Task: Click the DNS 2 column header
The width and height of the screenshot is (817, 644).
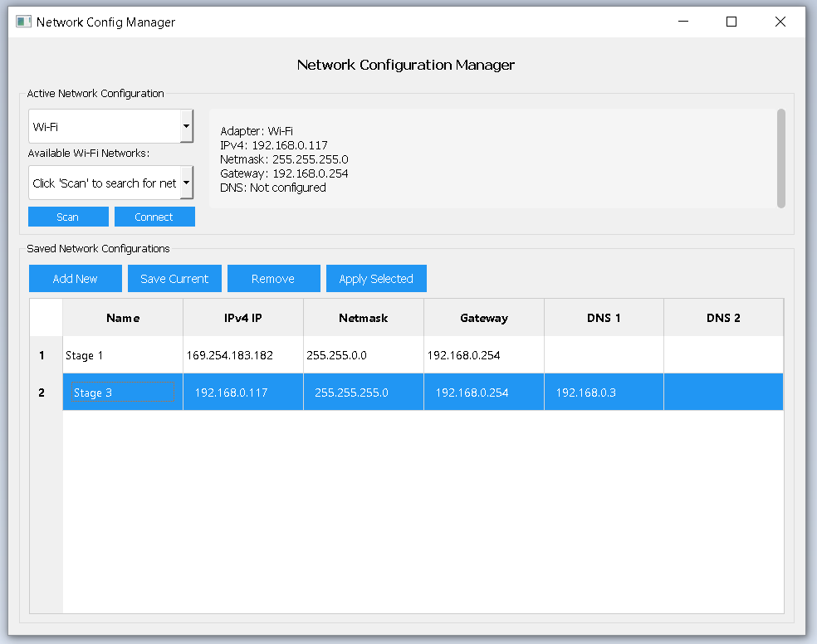Action: (723, 318)
